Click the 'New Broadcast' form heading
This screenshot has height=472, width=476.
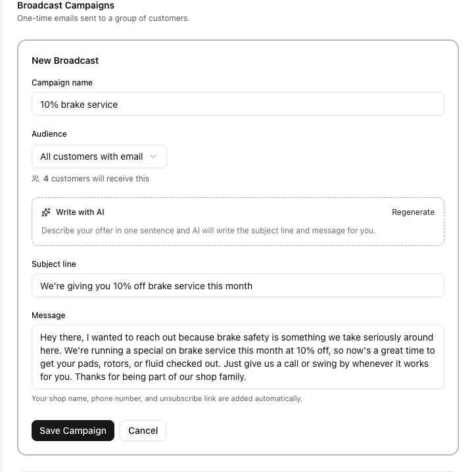[65, 60]
